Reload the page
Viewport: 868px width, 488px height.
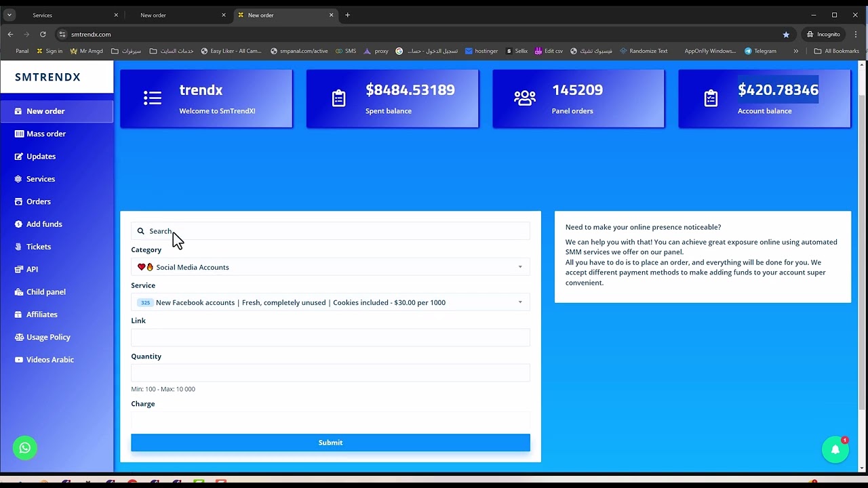click(43, 34)
